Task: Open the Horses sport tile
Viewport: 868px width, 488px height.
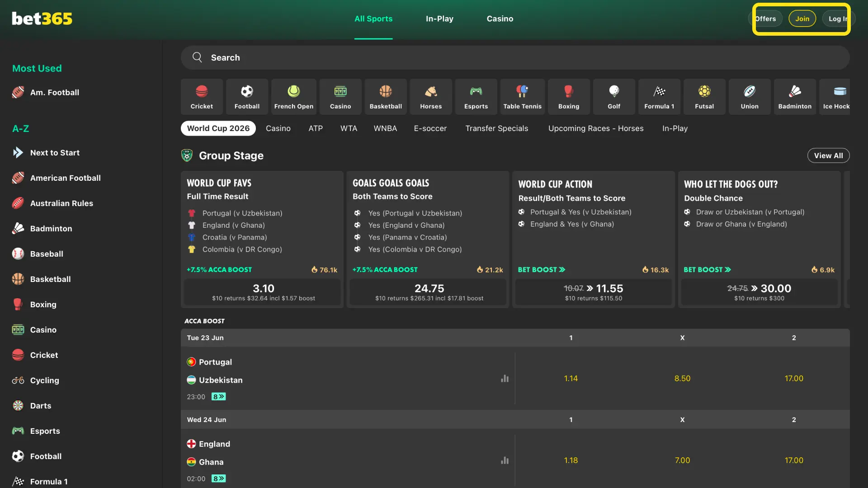Action: click(x=431, y=97)
